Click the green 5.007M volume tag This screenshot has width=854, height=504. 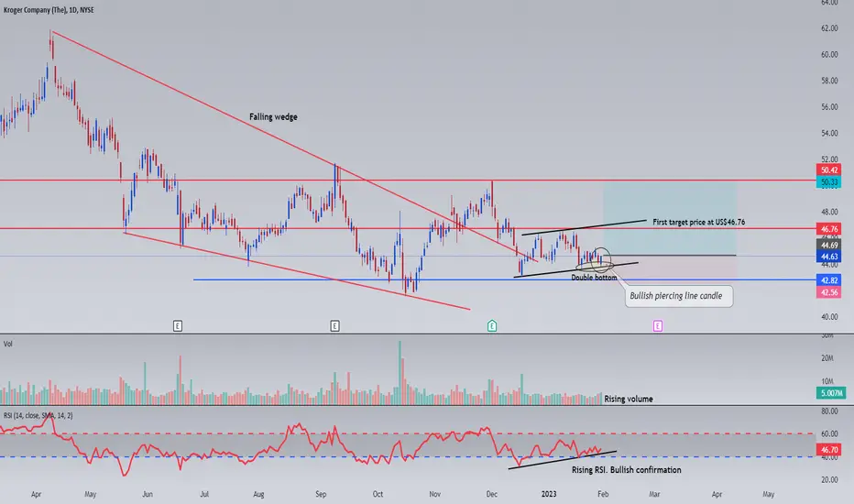click(x=831, y=393)
